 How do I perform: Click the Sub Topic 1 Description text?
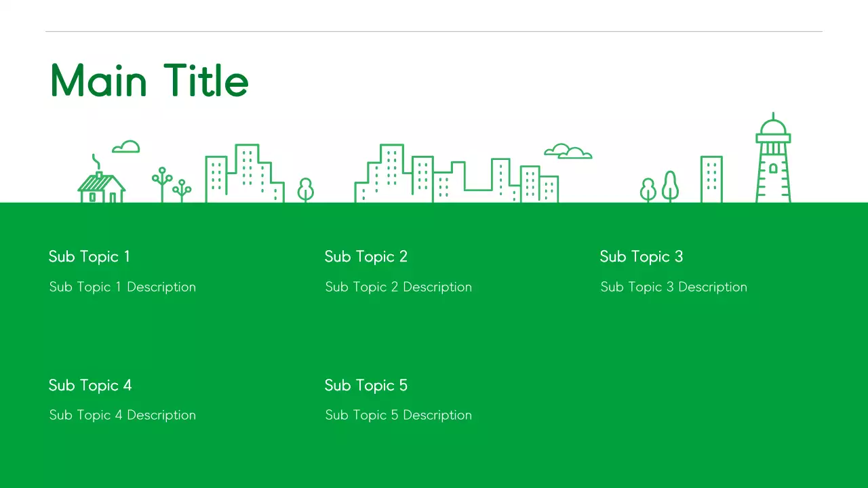coord(122,287)
